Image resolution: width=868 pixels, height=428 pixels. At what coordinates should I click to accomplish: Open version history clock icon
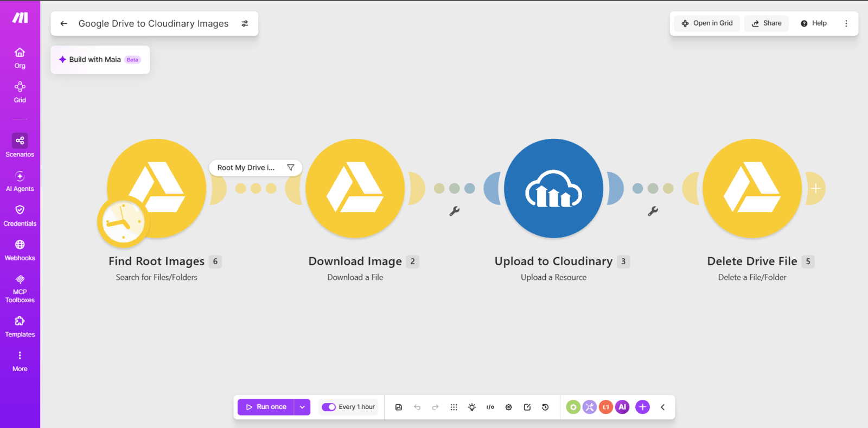[545, 407]
